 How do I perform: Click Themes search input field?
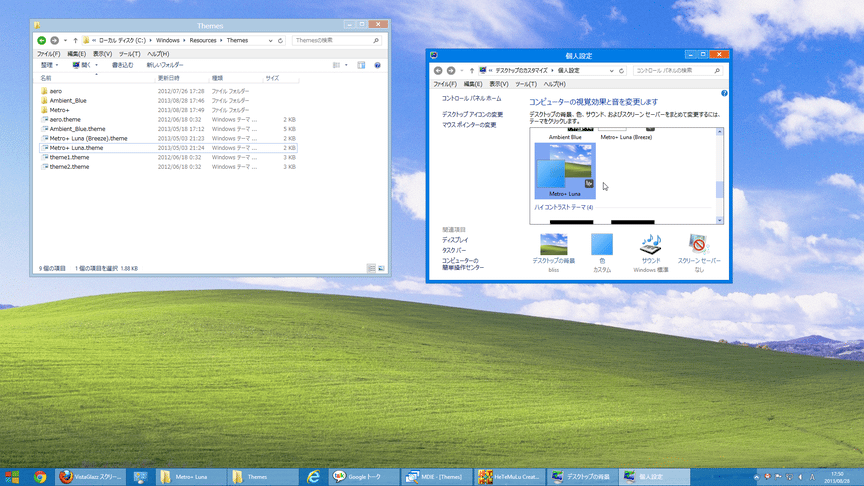coord(332,41)
